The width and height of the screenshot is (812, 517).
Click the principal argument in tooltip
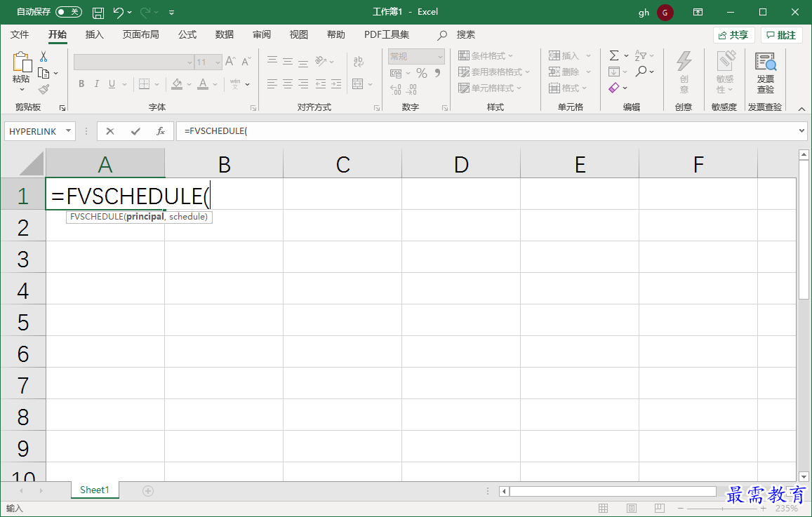coord(145,217)
